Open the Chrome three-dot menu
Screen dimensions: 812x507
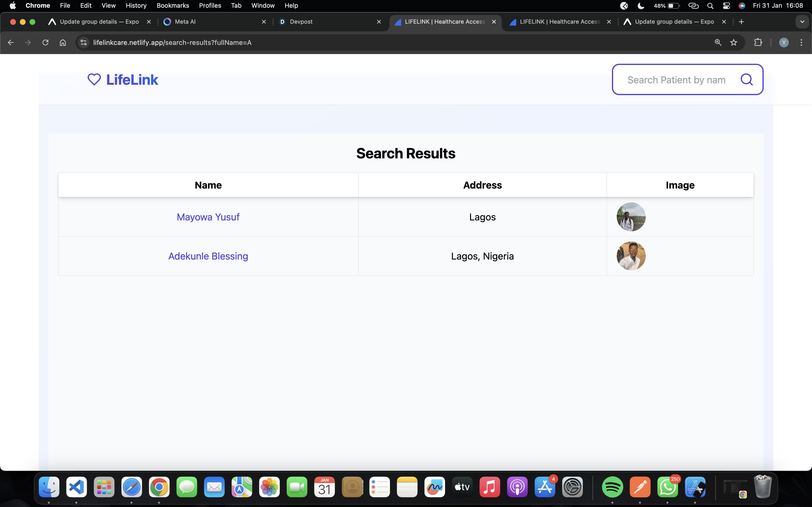click(x=801, y=42)
